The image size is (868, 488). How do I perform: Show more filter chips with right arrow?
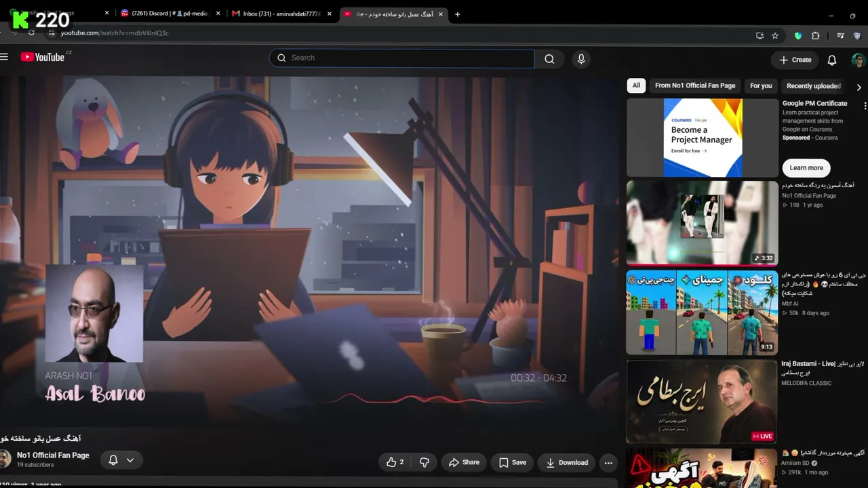coord(859,87)
